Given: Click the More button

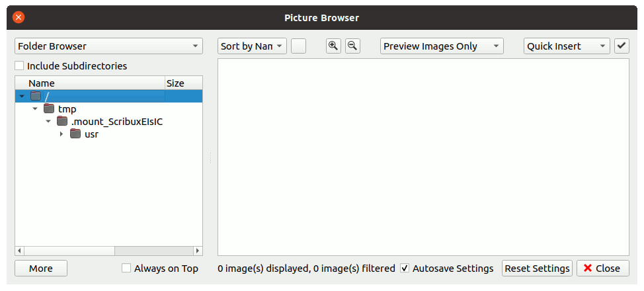Looking at the screenshot, I should click(41, 269).
